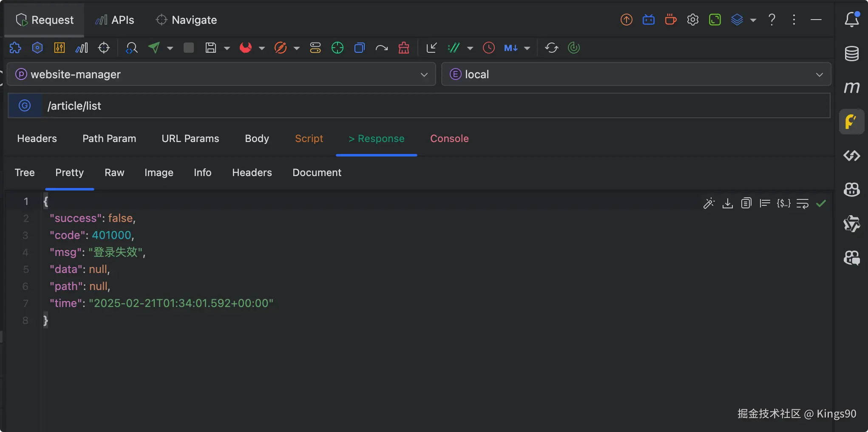The width and height of the screenshot is (868, 432).
Task: Click the {$..} JSONPath icon
Action: pyautogui.click(x=784, y=203)
